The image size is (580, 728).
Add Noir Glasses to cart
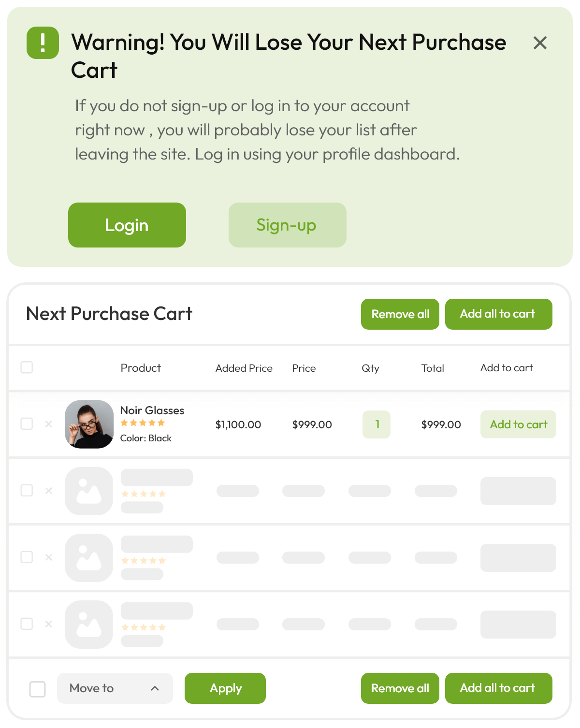518,424
